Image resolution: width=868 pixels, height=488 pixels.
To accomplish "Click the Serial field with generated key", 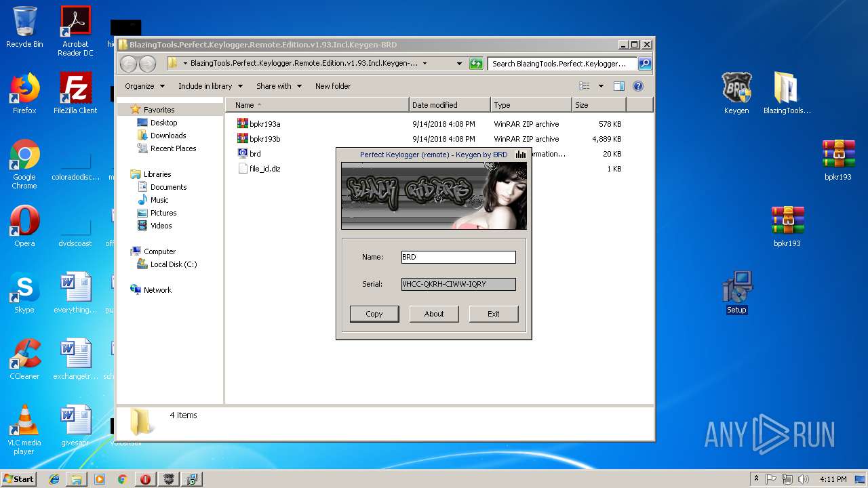I will (458, 284).
